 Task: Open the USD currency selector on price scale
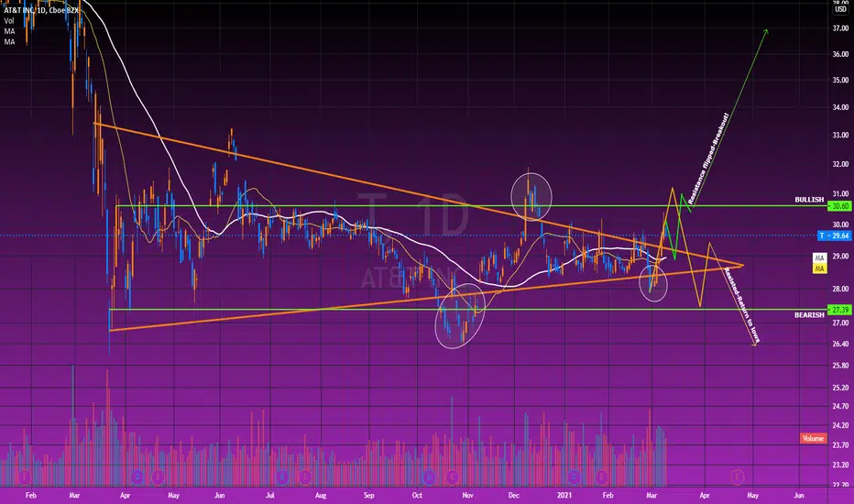(x=840, y=9)
